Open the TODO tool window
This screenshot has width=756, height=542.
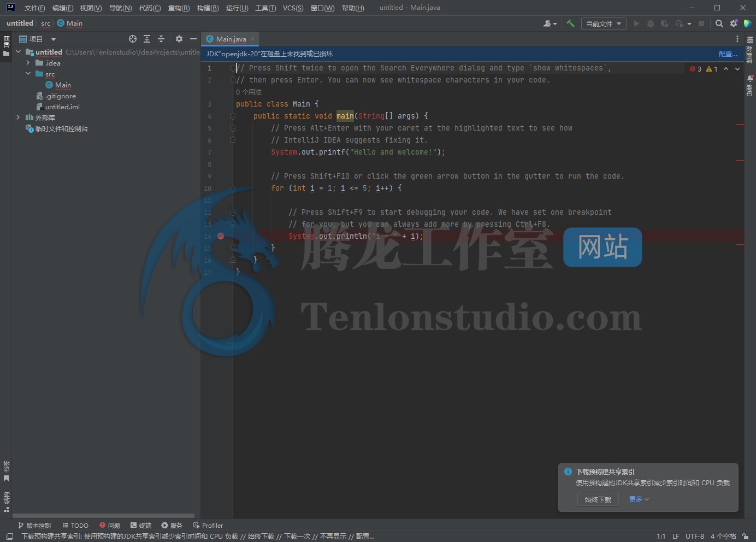click(75, 525)
